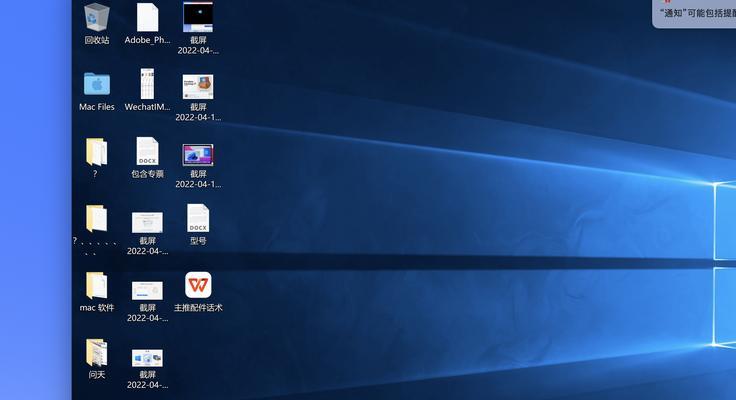Click the 问天 folder icon
The height and width of the screenshot is (400, 736).
click(x=97, y=352)
